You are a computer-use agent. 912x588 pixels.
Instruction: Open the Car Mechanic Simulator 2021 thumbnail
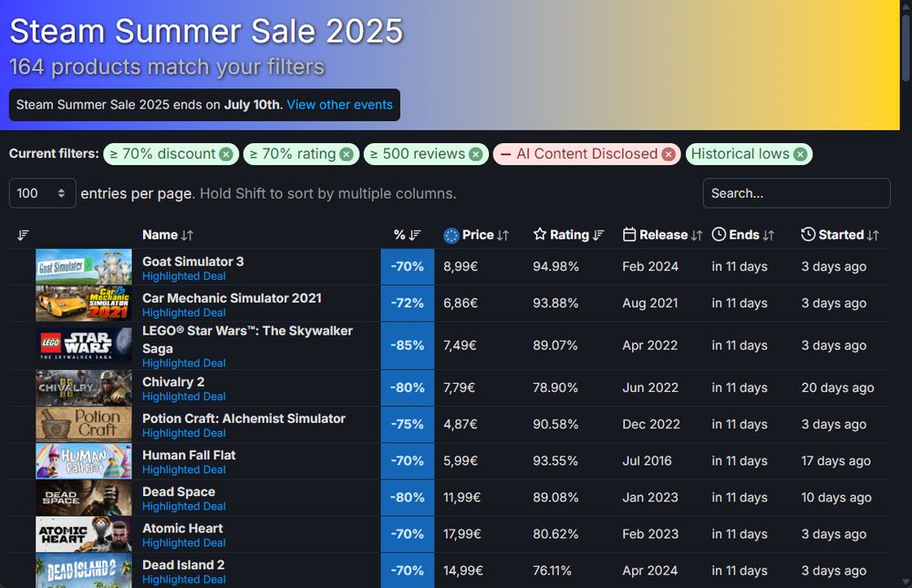84,304
